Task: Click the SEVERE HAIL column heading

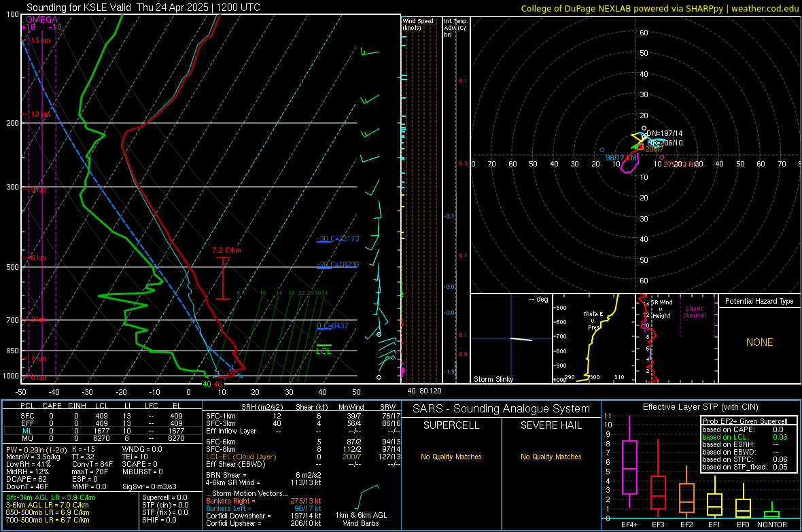Action: pyautogui.click(x=551, y=425)
